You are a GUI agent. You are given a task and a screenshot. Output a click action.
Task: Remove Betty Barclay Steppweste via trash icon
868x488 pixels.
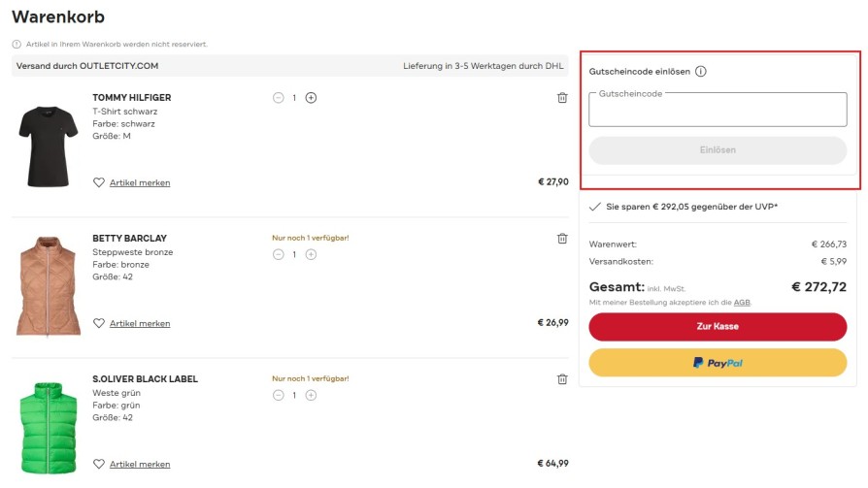pos(562,239)
